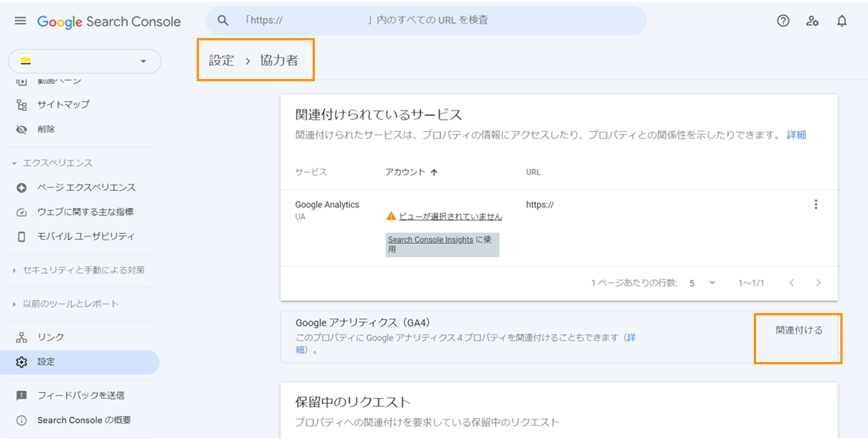Image resolution: width=868 pixels, height=441 pixels.
Task: Click 関連付ける button for GA4
Action: point(799,330)
